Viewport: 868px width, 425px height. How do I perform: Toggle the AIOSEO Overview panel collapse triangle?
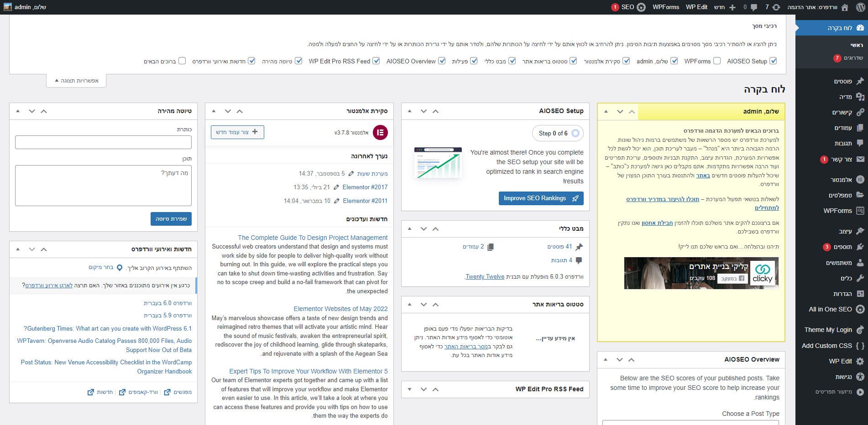(x=606, y=359)
